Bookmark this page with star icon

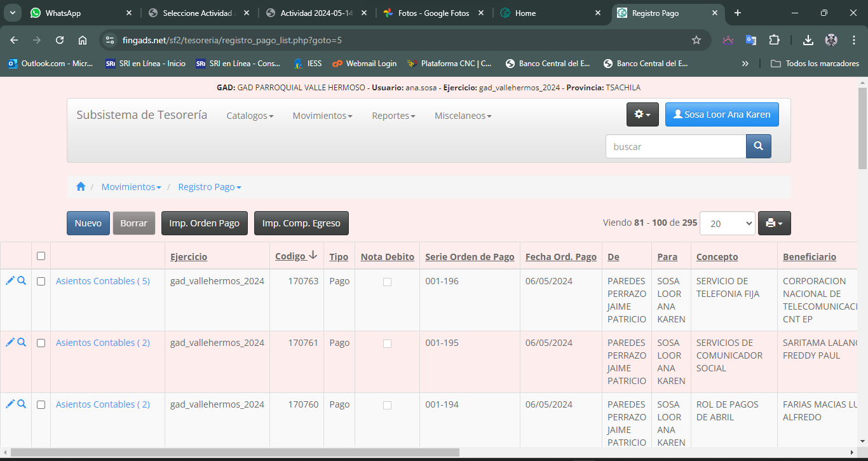[696, 40]
